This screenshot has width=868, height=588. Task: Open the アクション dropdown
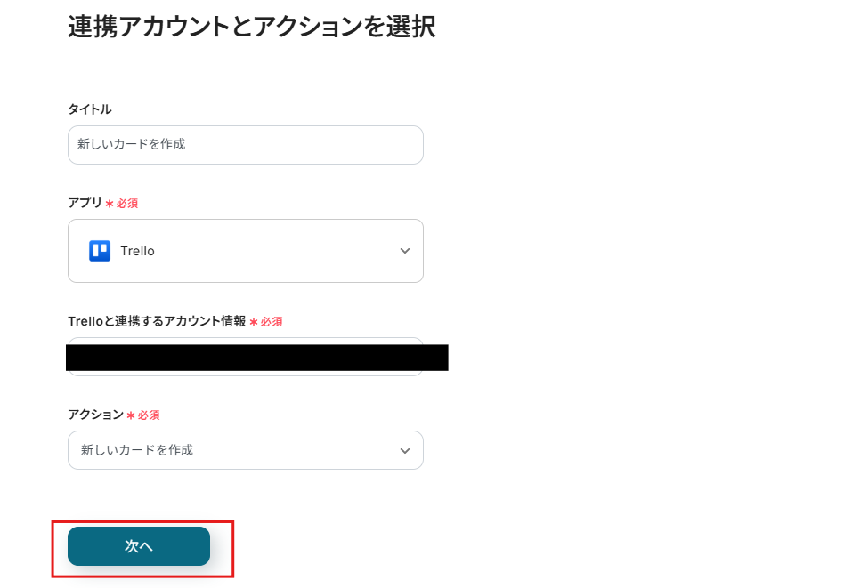coord(245,450)
